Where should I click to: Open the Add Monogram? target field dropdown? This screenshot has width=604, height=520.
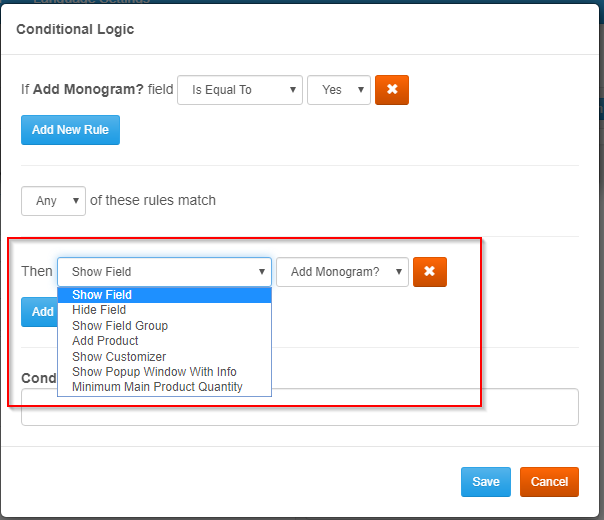[342, 272]
